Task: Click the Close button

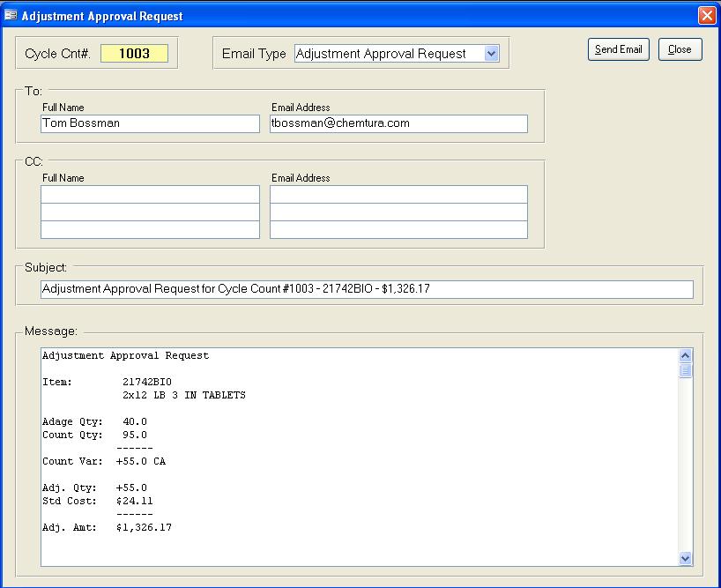Action: pyautogui.click(x=680, y=49)
